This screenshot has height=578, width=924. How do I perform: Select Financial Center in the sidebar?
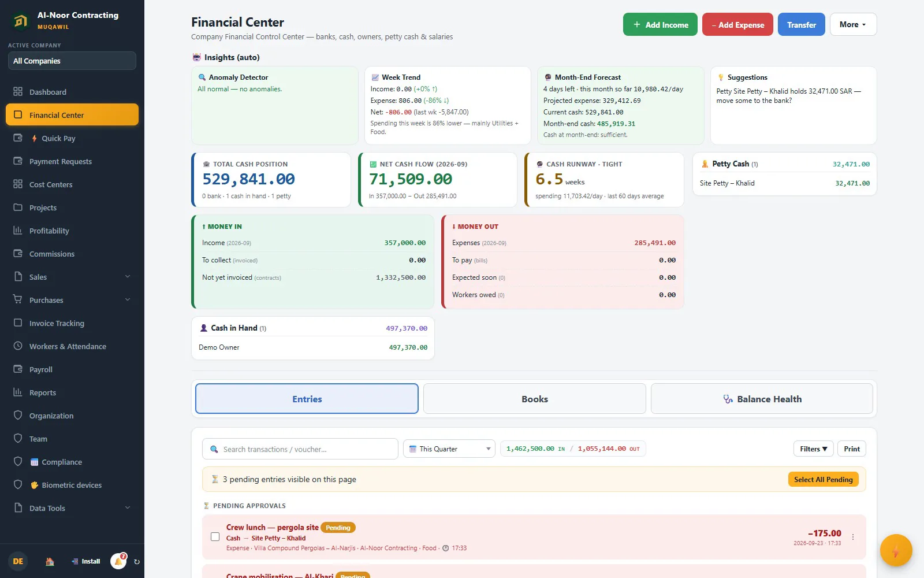pos(72,114)
